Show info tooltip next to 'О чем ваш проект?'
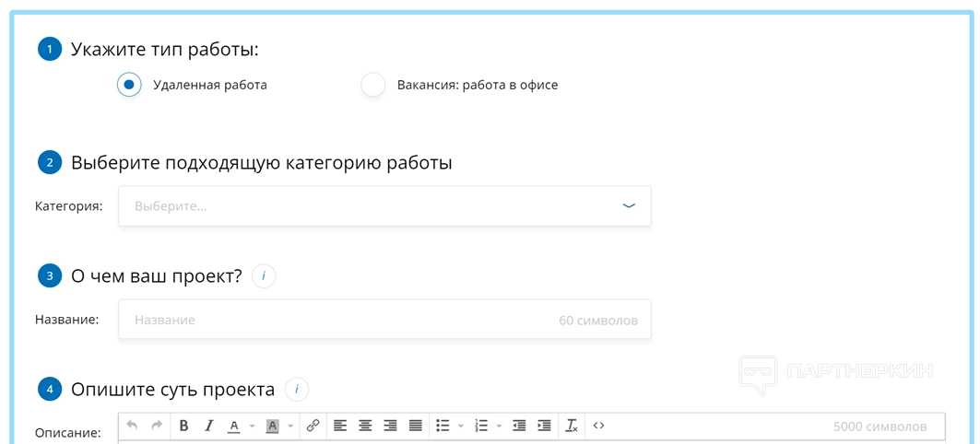Screen dimensions: 980x444 pyautogui.click(x=264, y=276)
